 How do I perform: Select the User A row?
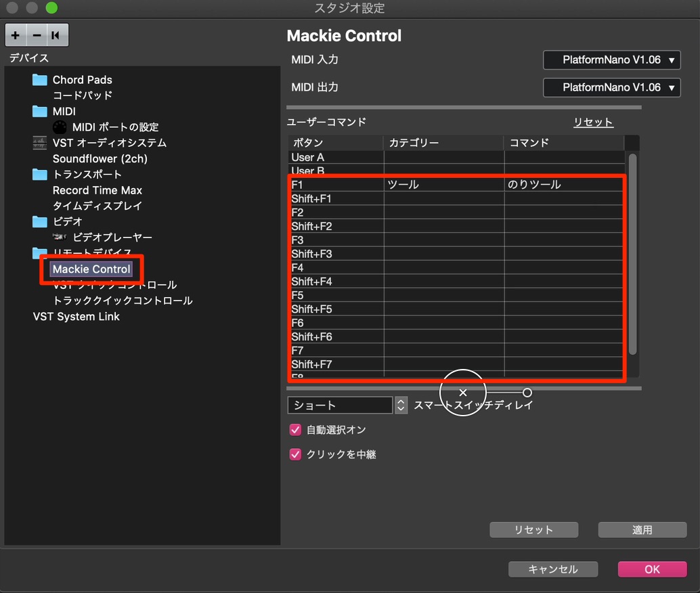coord(456,158)
